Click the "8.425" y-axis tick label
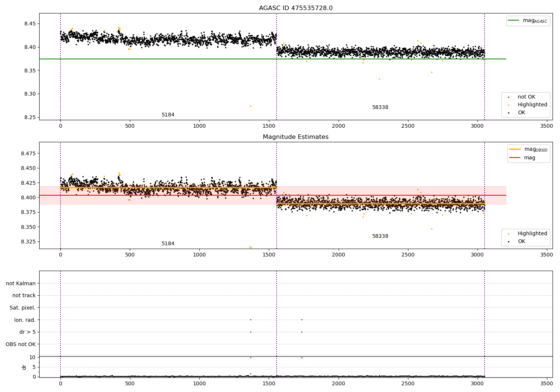Viewport: 560px width, 392px height. tap(28, 183)
